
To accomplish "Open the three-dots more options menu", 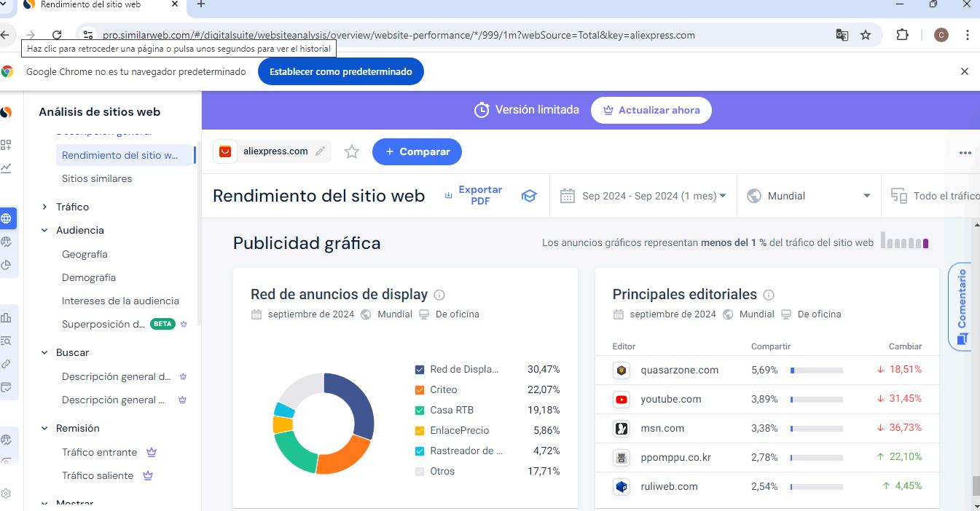I will (x=965, y=153).
